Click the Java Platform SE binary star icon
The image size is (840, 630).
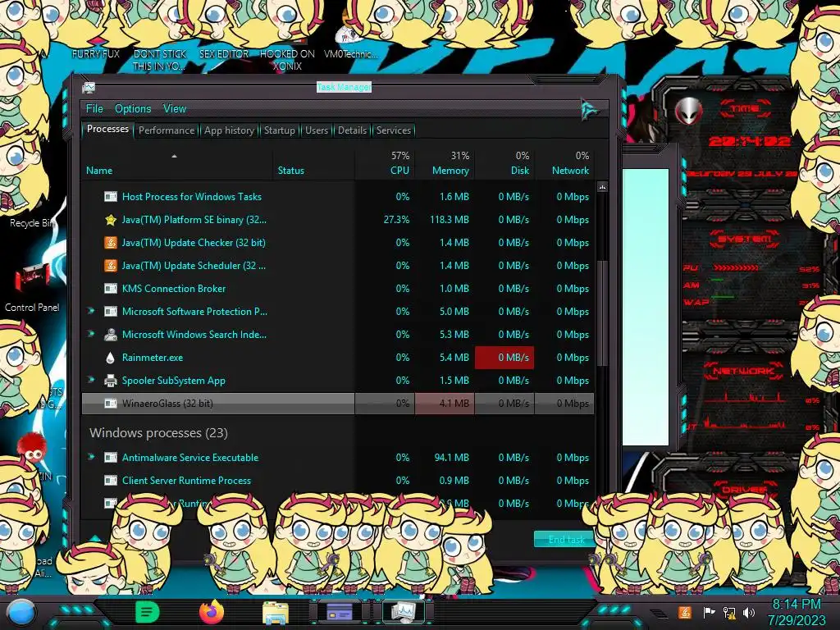click(x=111, y=220)
